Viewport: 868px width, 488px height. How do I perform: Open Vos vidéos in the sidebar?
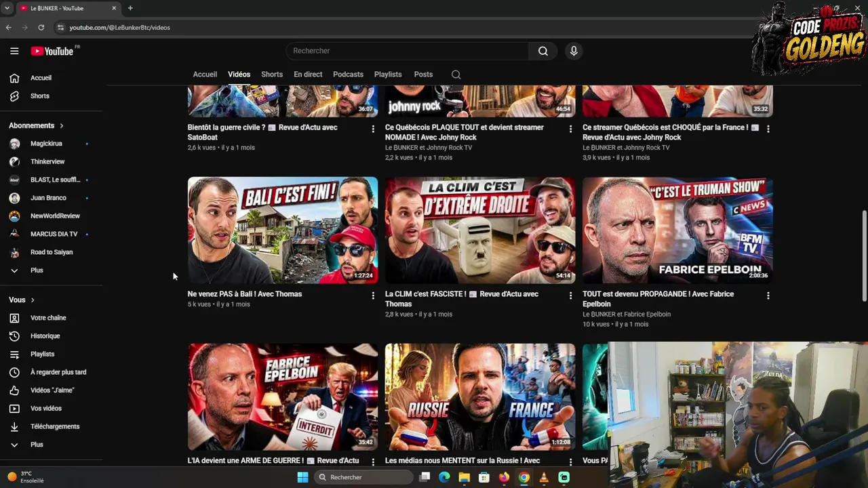pyautogui.click(x=45, y=409)
